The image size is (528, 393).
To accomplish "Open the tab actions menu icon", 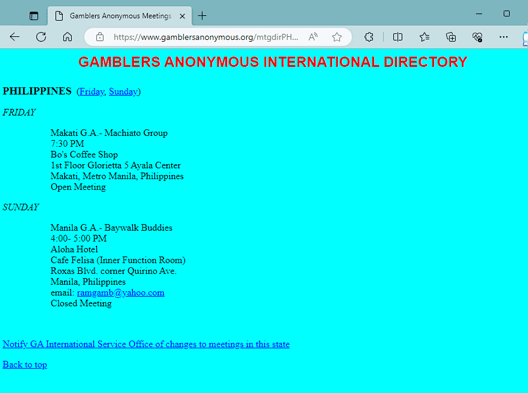I will tap(34, 16).
